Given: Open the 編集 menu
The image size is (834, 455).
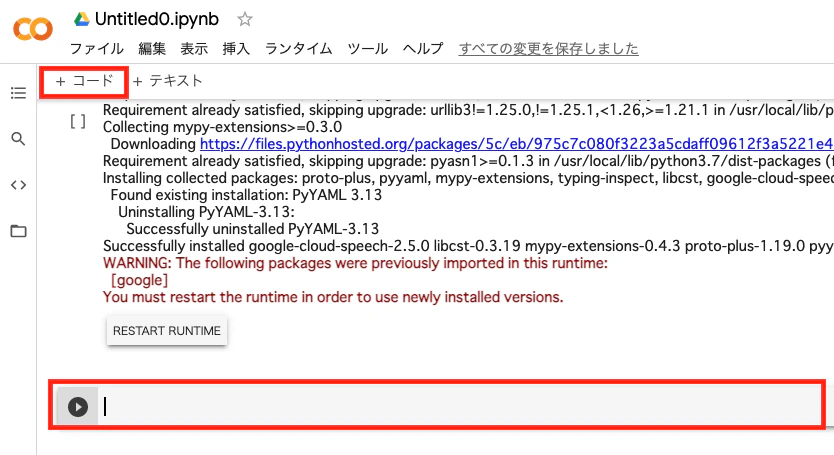Looking at the screenshot, I should [x=152, y=49].
